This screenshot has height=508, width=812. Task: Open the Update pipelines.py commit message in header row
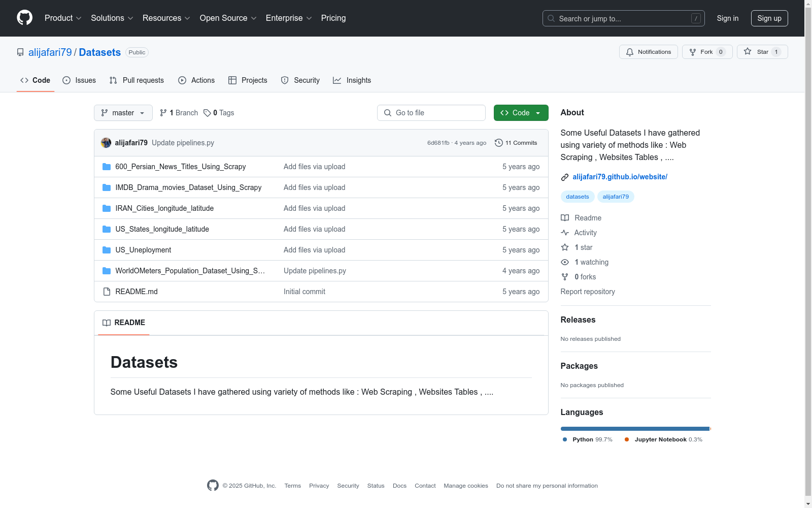click(x=183, y=143)
